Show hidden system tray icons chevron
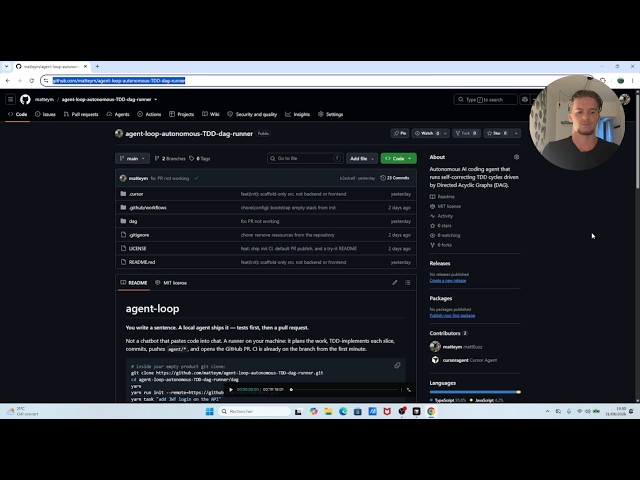 547,411
